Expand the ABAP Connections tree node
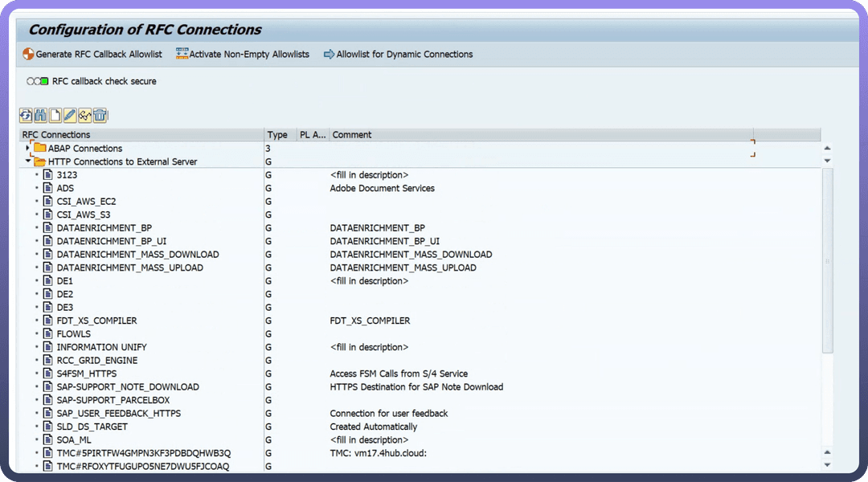 click(28, 149)
